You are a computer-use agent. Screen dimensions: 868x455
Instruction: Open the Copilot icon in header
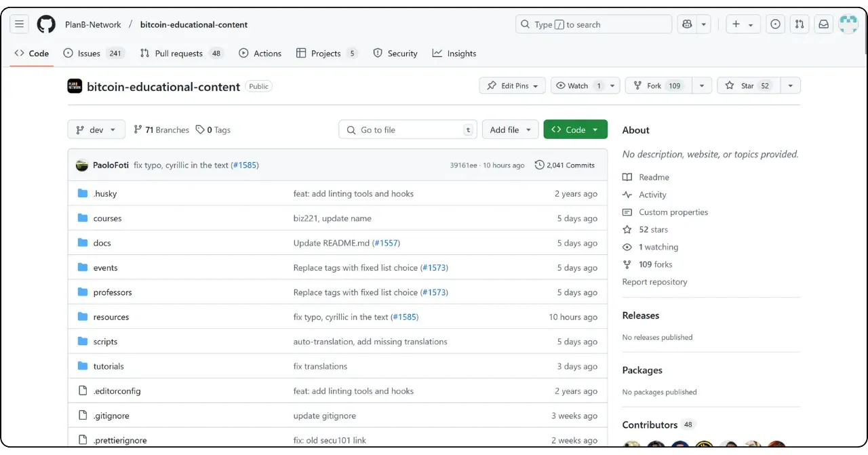687,24
